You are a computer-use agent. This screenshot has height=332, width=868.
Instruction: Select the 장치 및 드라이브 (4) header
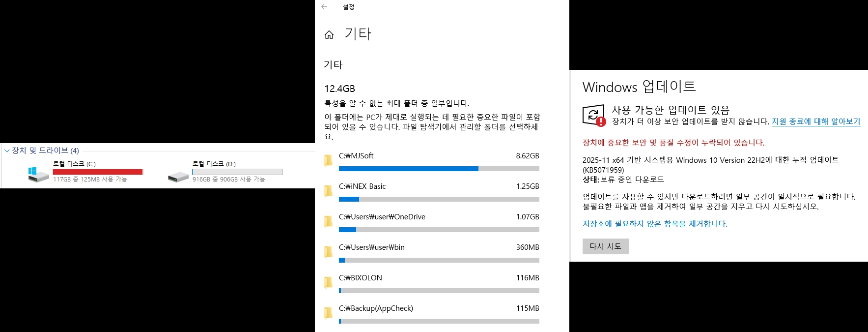pos(45,151)
